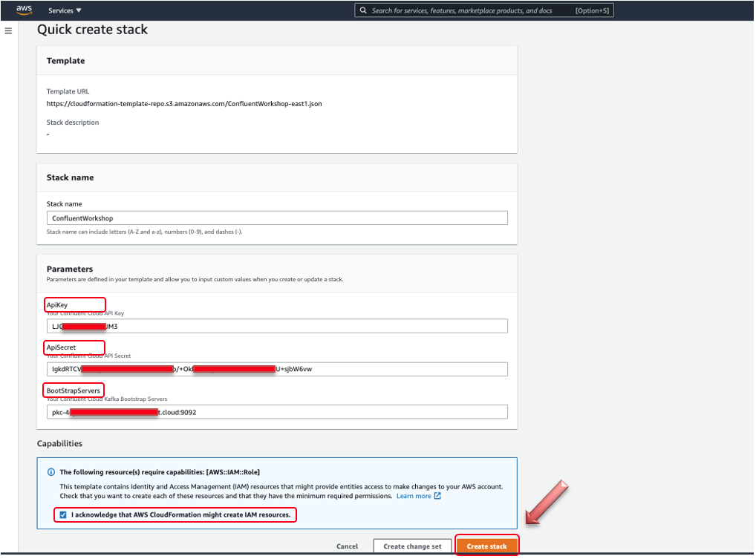Click the ApiKey parameter label

click(x=57, y=304)
